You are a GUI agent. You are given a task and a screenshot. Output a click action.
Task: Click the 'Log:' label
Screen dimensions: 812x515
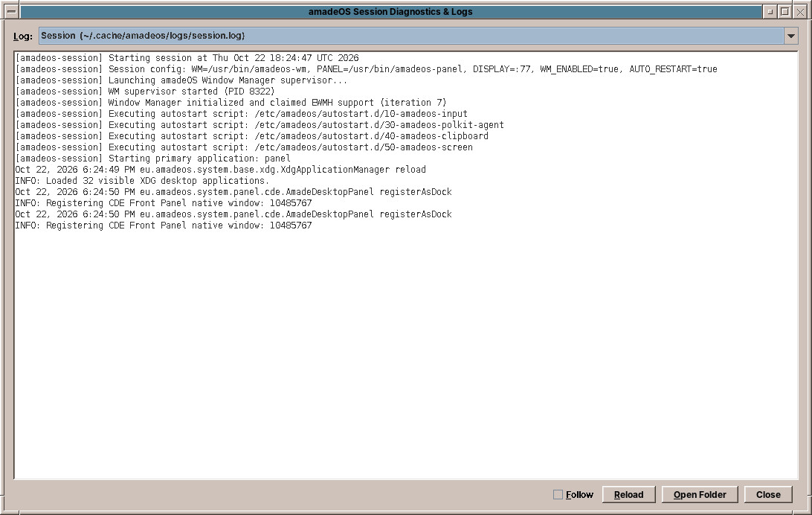(x=23, y=36)
